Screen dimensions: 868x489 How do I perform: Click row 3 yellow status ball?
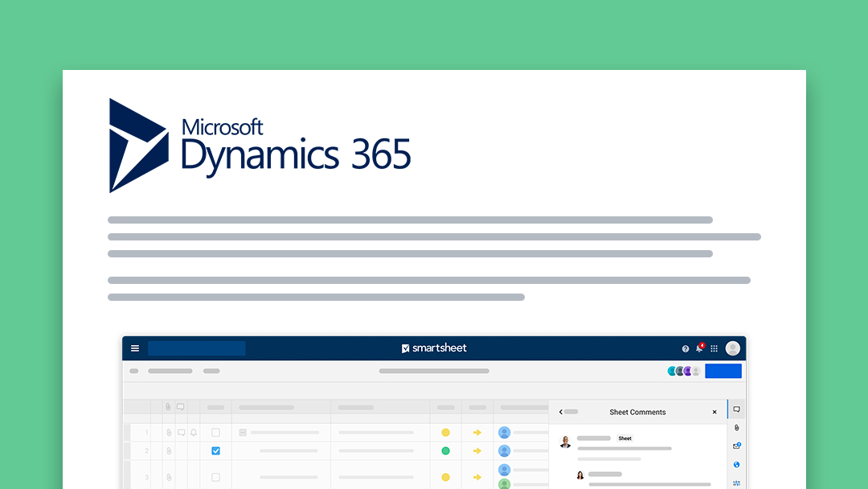[x=445, y=478]
